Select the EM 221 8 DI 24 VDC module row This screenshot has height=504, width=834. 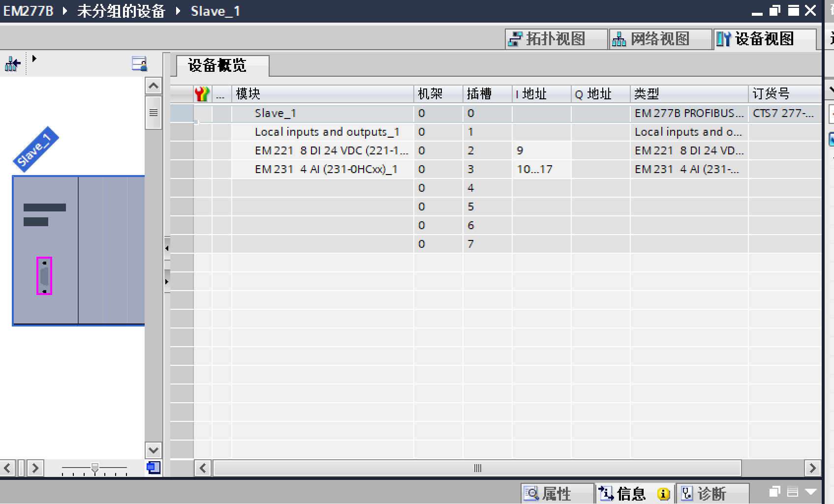coord(495,150)
